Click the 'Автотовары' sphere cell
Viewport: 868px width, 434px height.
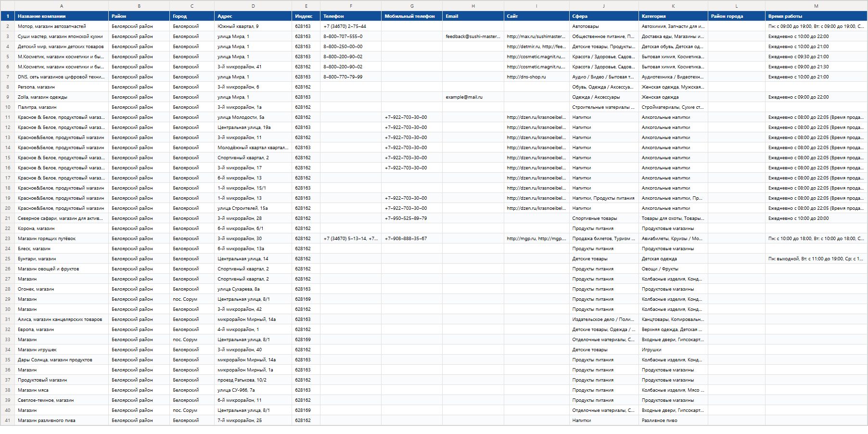tap(604, 26)
